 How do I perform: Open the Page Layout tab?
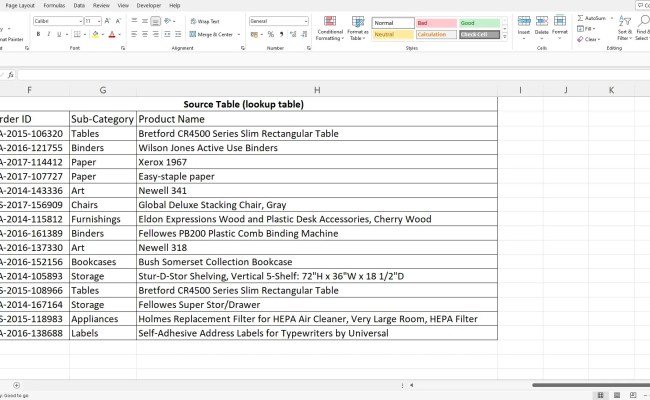[20, 5]
